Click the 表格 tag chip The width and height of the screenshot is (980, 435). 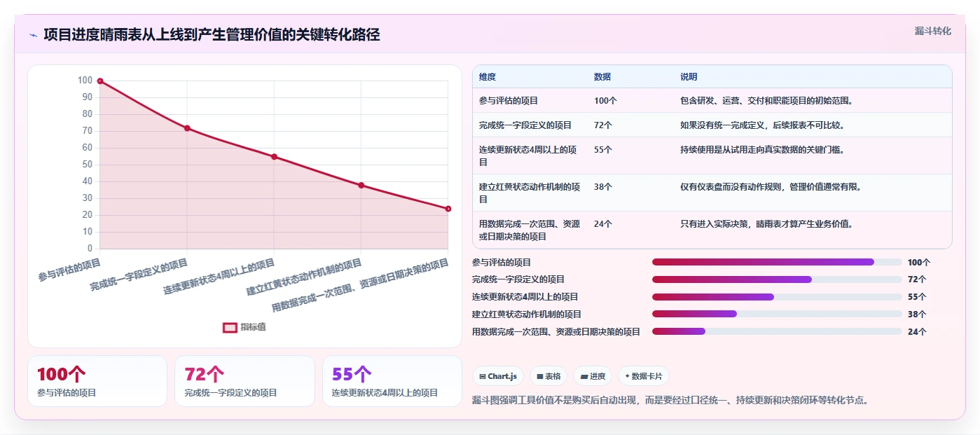pyautogui.click(x=548, y=376)
